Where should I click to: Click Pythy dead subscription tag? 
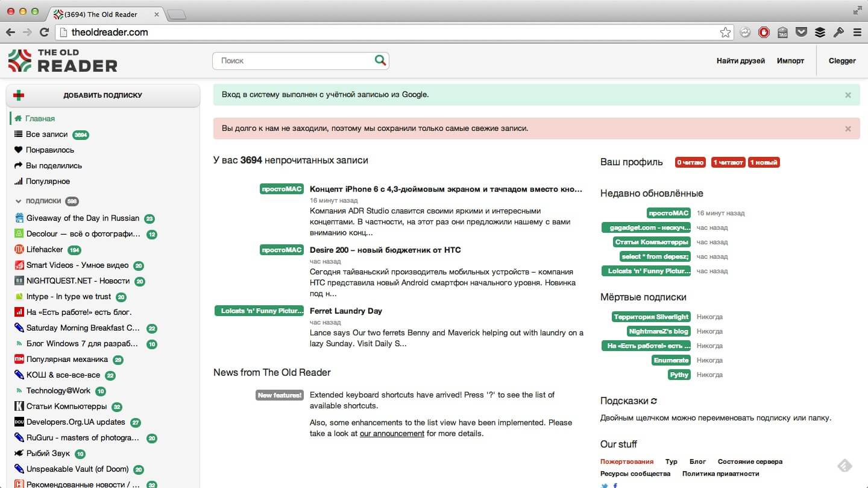(x=679, y=375)
